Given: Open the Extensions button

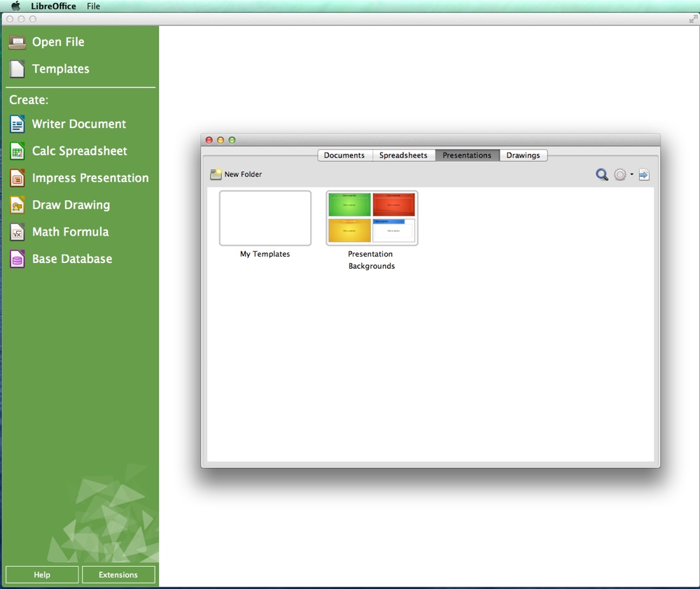Looking at the screenshot, I should pos(118,575).
